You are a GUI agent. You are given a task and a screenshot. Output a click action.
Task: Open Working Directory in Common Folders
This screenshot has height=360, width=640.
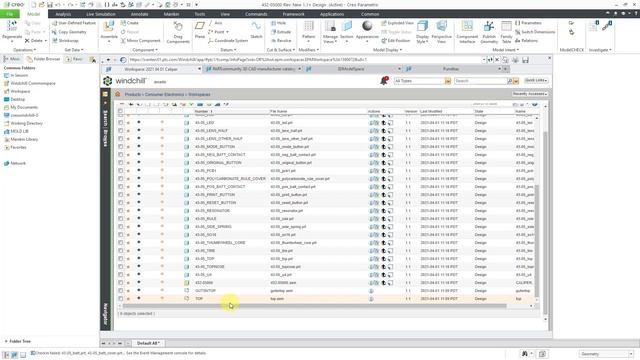coord(27,123)
